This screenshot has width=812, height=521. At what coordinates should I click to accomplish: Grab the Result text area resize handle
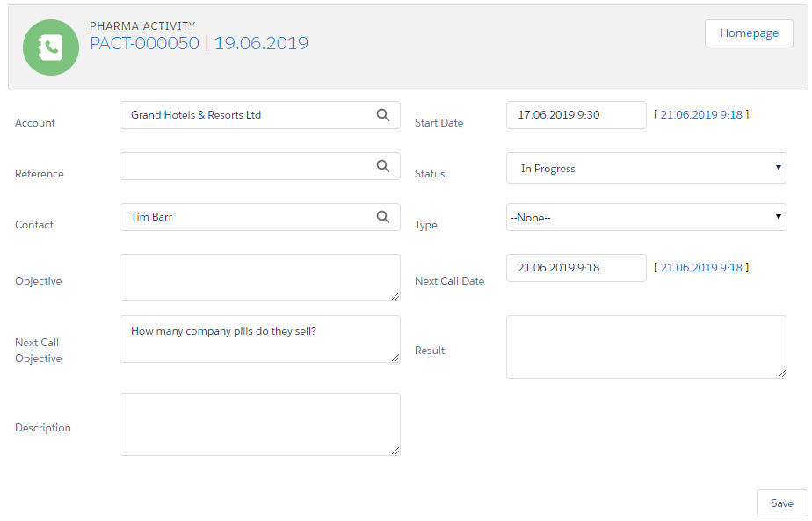[782, 373]
